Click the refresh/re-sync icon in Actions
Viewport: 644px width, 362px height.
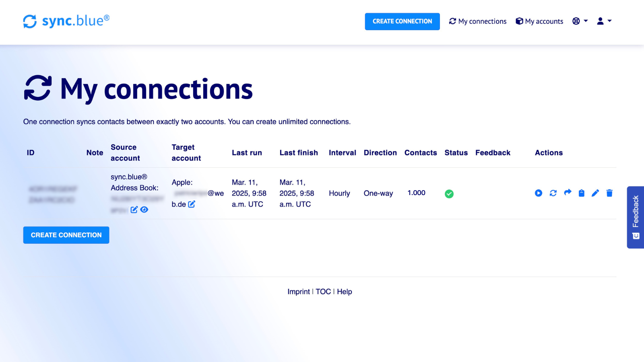(x=553, y=193)
